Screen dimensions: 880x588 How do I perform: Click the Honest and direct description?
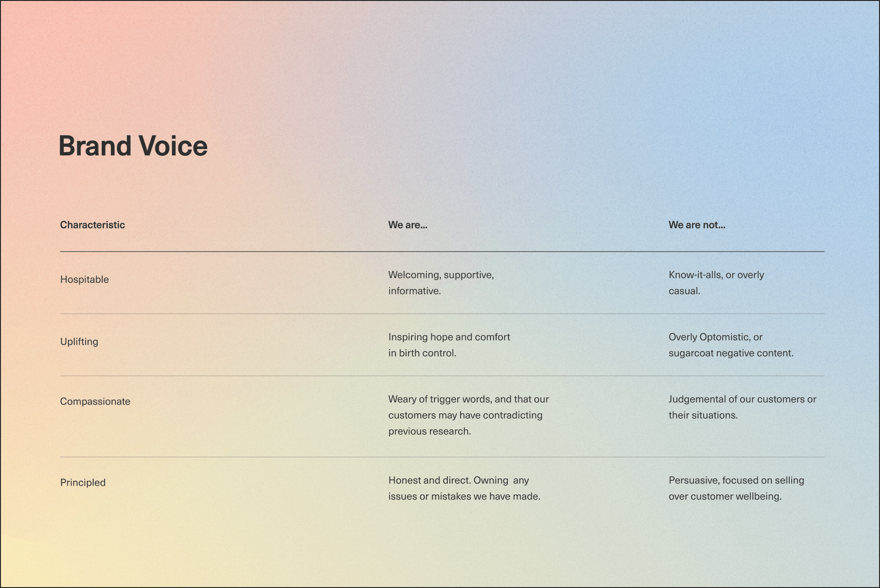464,488
